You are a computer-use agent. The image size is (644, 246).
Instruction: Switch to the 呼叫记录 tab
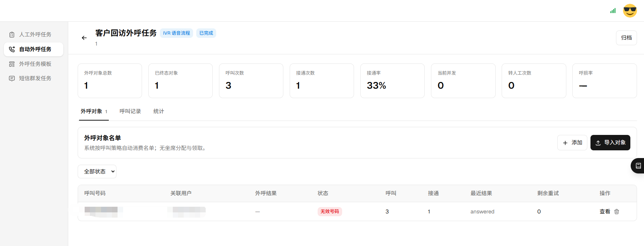[x=130, y=111]
